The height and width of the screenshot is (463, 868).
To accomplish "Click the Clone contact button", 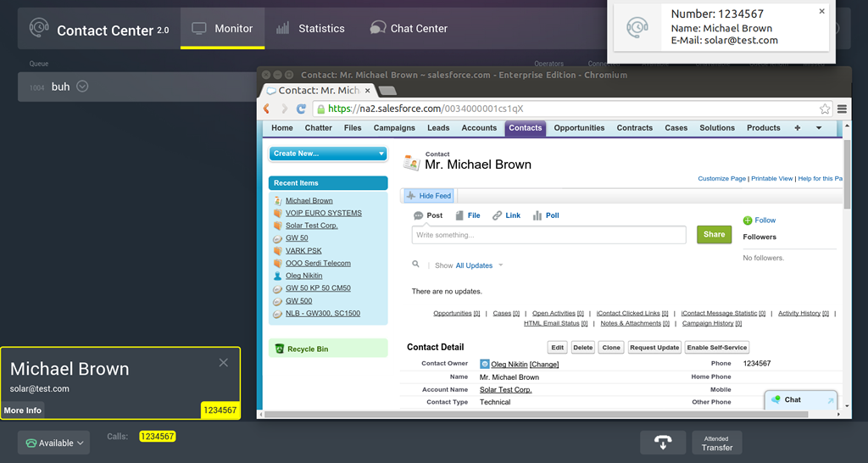I will (611, 348).
